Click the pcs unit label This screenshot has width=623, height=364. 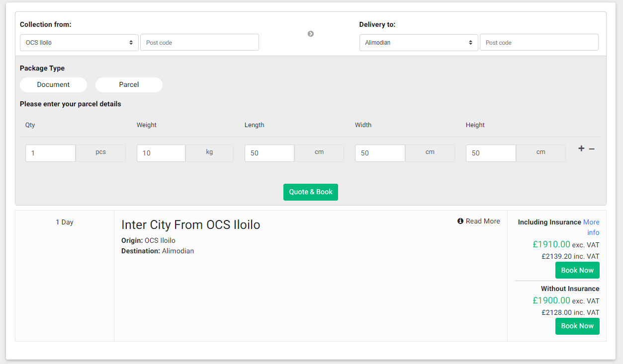(101, 152)
